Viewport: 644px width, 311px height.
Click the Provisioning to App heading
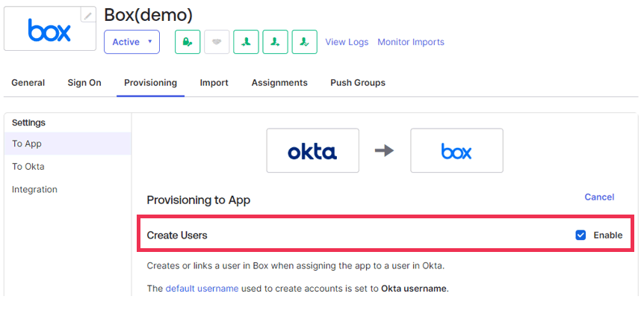click(199, 200)
